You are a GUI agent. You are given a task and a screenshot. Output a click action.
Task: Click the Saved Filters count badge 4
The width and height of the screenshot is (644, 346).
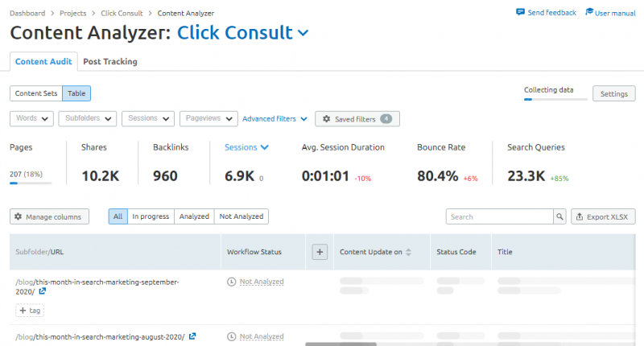386,118
